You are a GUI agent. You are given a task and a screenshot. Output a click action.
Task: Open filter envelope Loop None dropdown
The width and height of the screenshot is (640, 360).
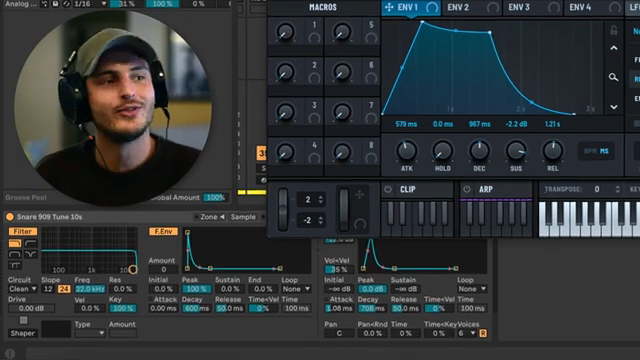tap(296, 289)
